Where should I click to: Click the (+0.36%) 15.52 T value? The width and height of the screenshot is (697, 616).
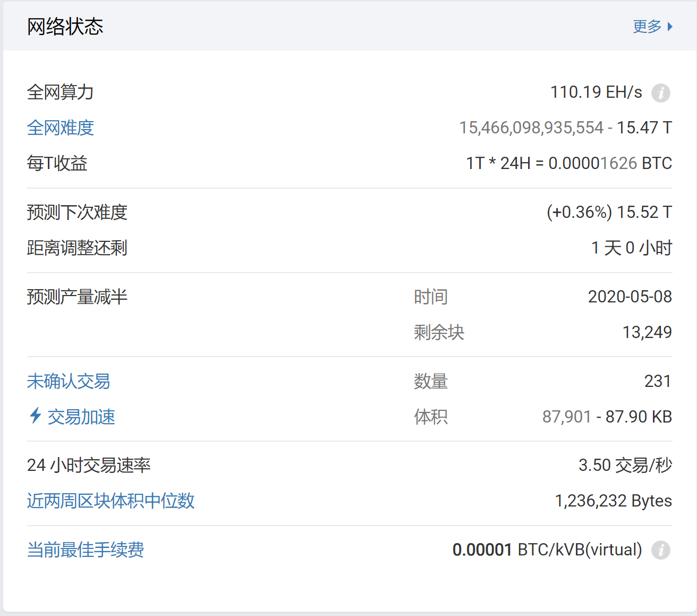[609, 212]
